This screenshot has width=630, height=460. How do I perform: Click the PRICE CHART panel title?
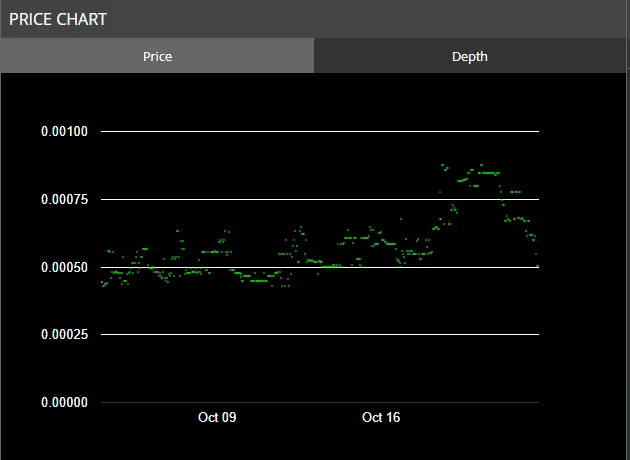58,19
